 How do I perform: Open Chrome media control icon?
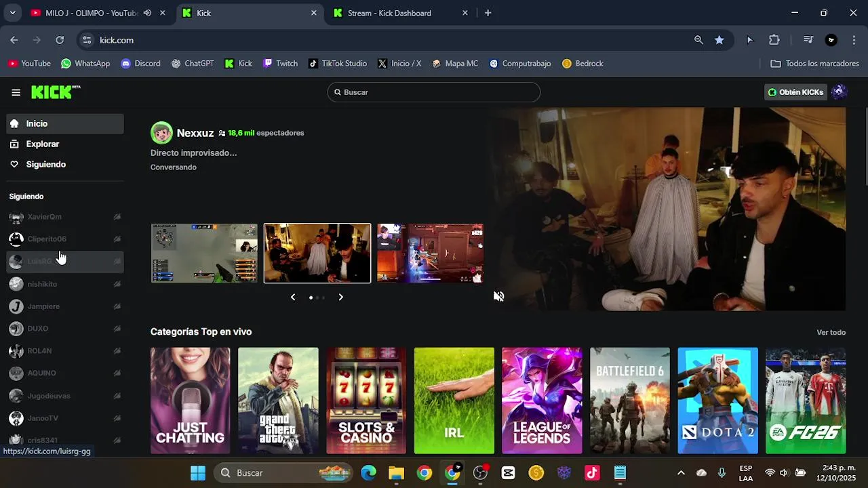coord(808,40)
